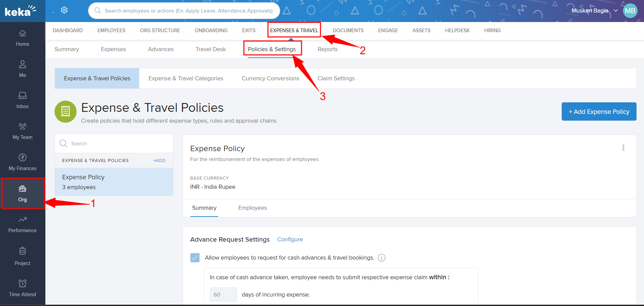Screen dimensions: 644x306
Task: Open Time Attend clock icon
Action: tap(22, 284)
